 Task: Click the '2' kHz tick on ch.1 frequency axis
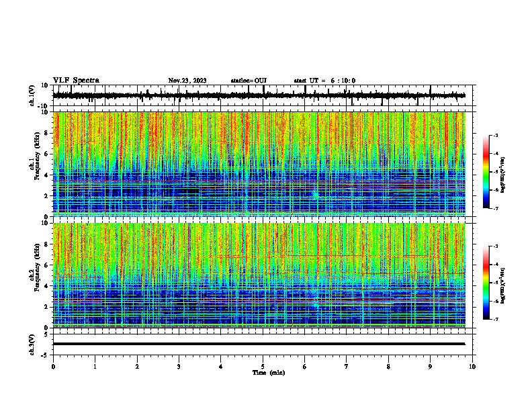coord(46,196)
